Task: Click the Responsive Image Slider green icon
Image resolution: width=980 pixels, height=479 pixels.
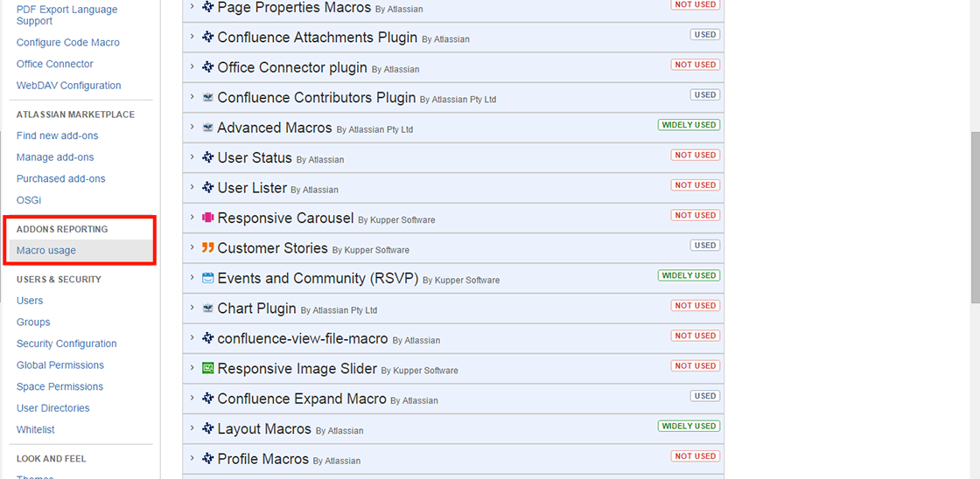Action: click(208, 369)
